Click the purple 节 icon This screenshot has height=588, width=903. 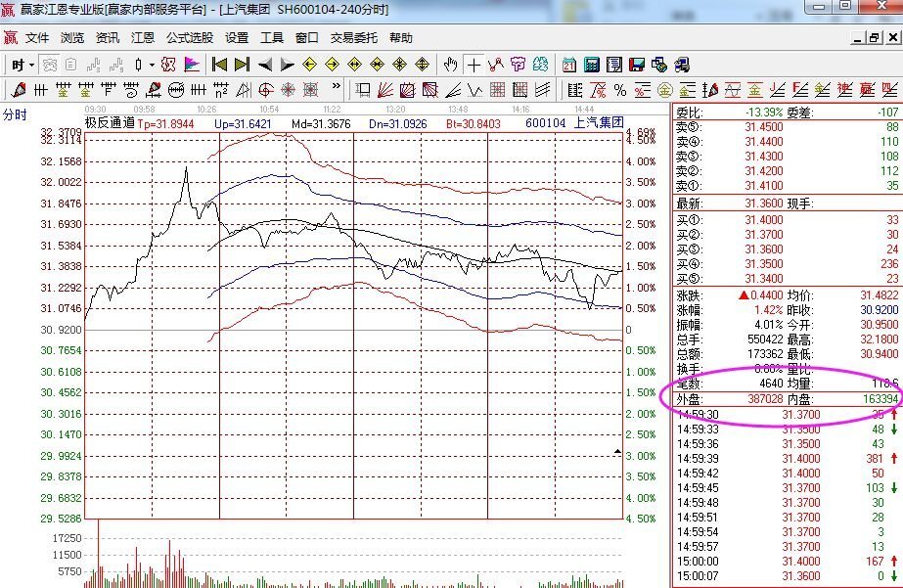pyautogui.click(x=519, y=65)
